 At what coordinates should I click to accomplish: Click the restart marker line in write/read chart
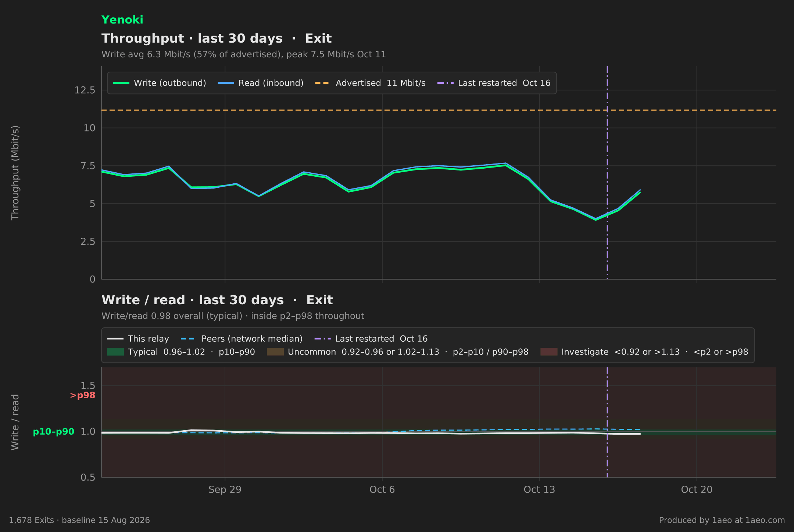pyautogui.click(x=607, y=422)
